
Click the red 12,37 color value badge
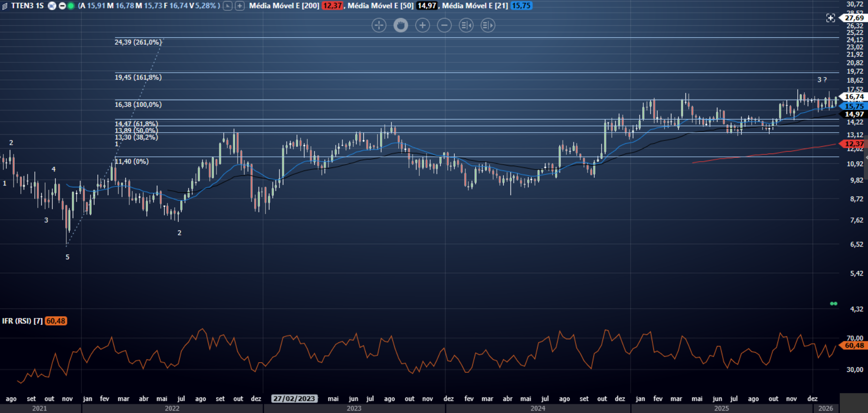(x=332, y=6)
